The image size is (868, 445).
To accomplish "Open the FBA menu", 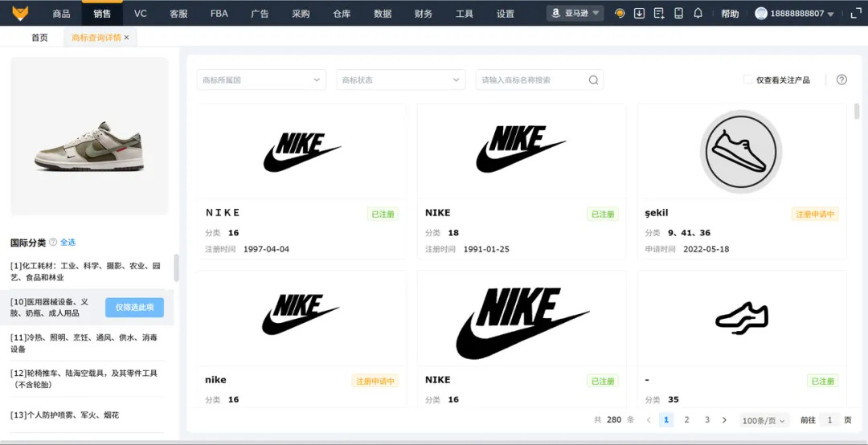I will click(x=219, y=14).
